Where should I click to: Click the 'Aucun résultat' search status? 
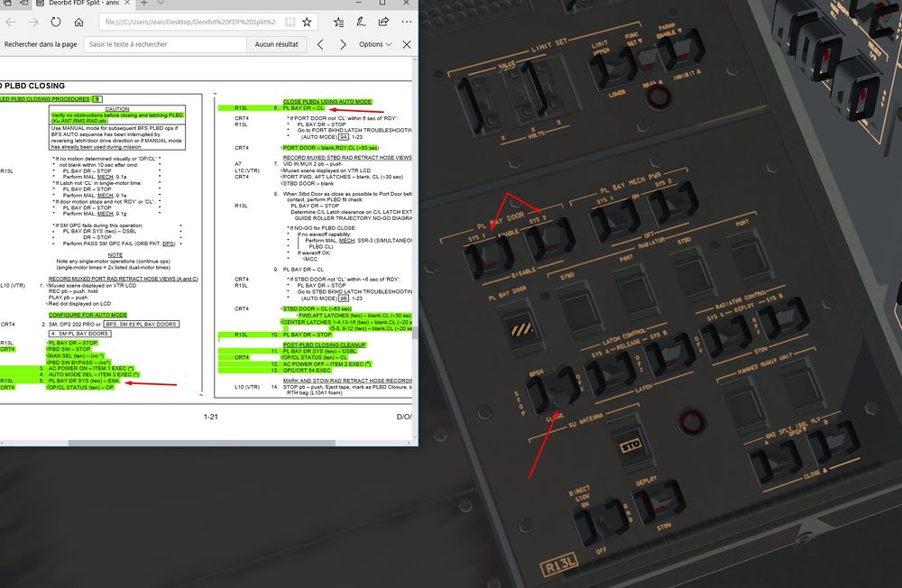(x=276, y=44)
